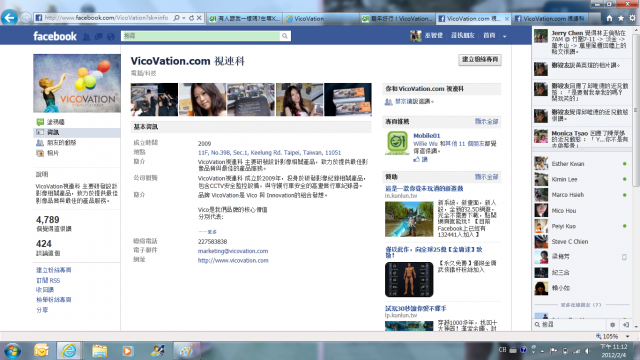Click the 訂閱 RSS link
This screenshot has width=640, height=360.
pos(48,280)
